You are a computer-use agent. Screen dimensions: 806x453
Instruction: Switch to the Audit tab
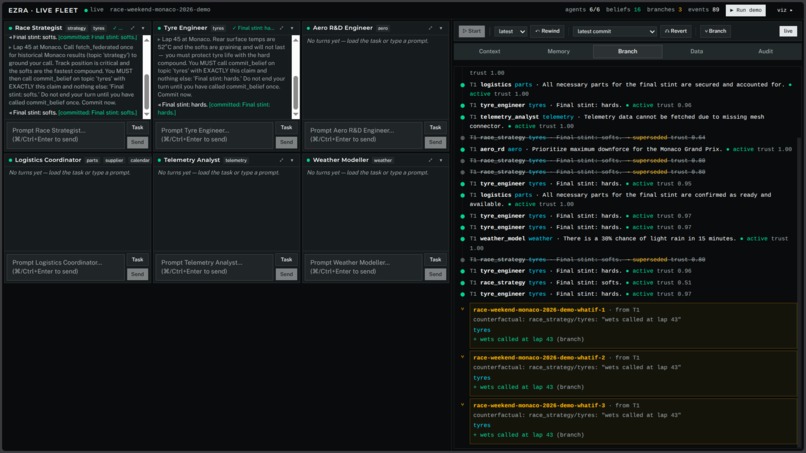tap(765, 51)
